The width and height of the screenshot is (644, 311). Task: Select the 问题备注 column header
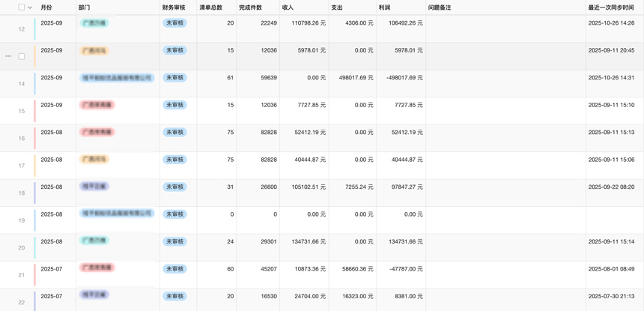coord(440,7)
